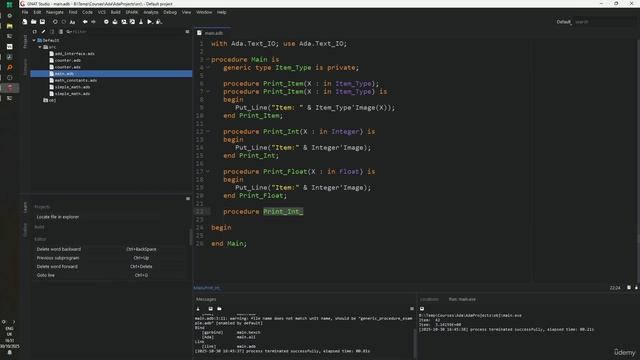Click the Locate file in explorer entry

coord(58,217)
